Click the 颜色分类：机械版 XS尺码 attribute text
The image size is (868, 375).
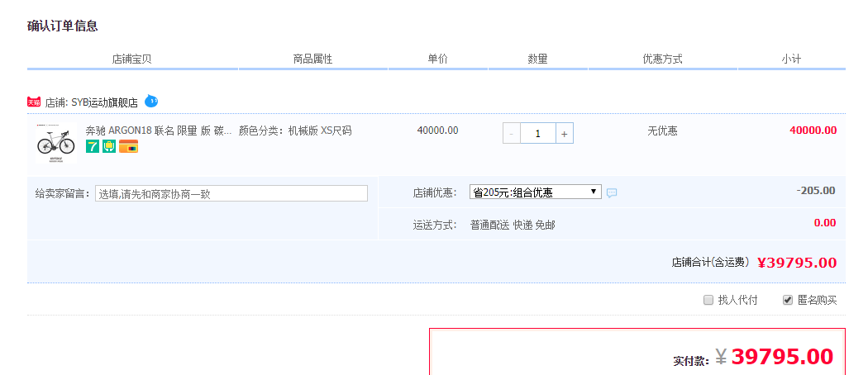pyautogui.click(x=295, y=131)
